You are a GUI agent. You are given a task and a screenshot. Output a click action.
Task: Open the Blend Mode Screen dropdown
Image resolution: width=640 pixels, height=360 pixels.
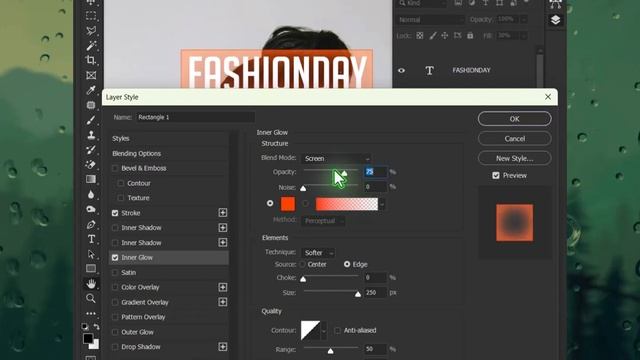pos(336,158)
